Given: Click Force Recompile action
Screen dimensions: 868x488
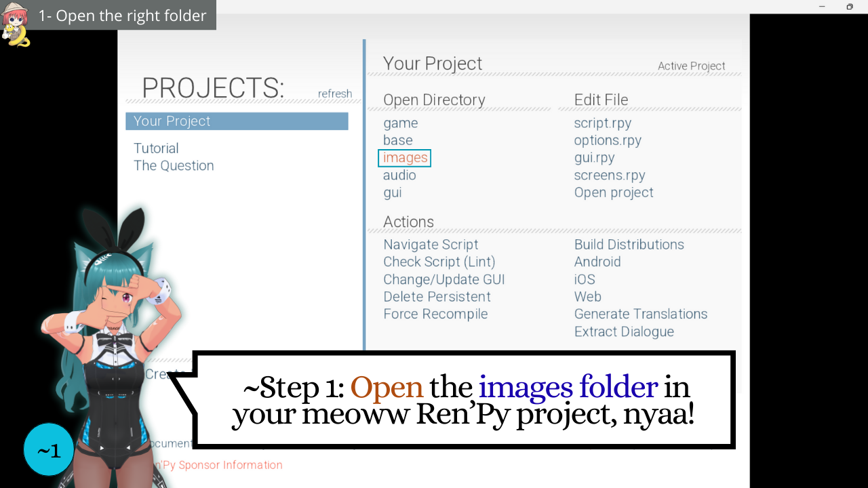Looking at the screenshot, I should (x=435, y=314).
